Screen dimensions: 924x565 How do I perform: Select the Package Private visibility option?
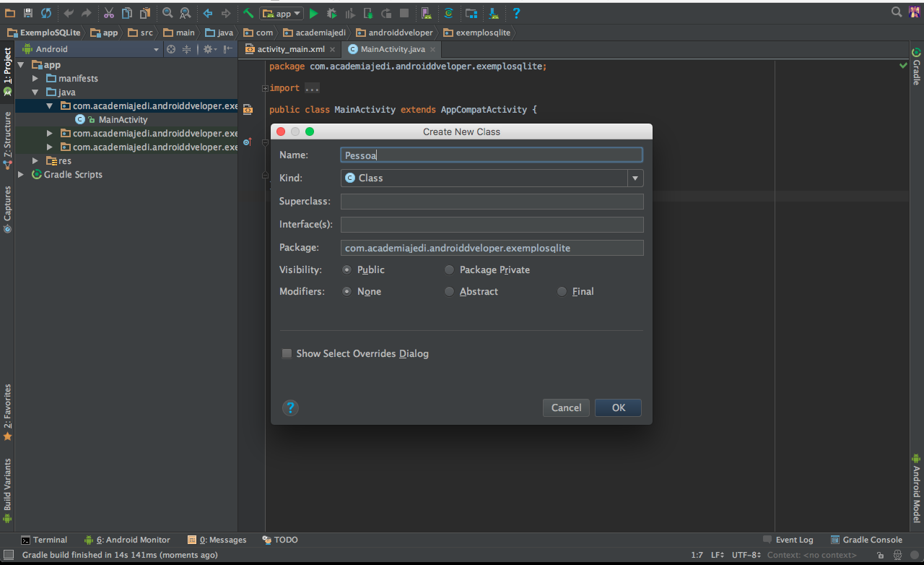tap(450, 270)
